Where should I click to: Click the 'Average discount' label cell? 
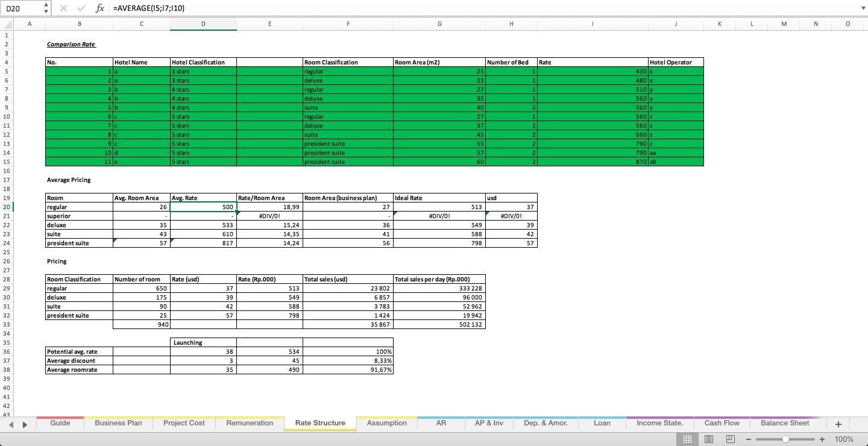[80, 360]
